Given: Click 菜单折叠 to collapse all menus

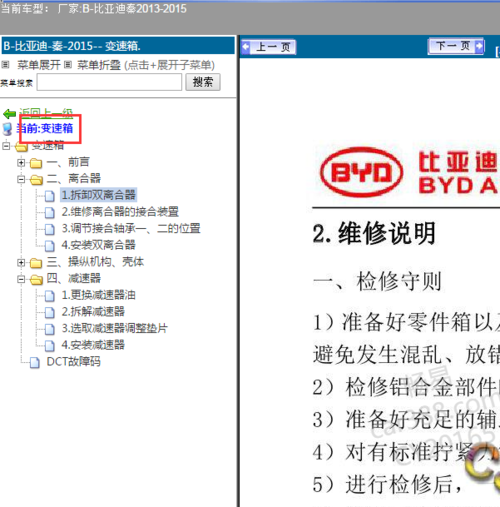Looking at the screenshot, I should tap(99, 65).
